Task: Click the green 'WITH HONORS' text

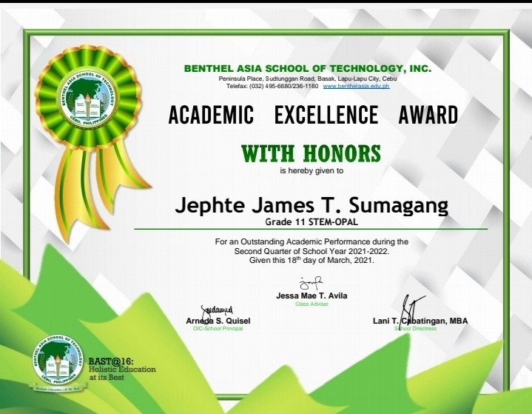Action: coord(311,153)
